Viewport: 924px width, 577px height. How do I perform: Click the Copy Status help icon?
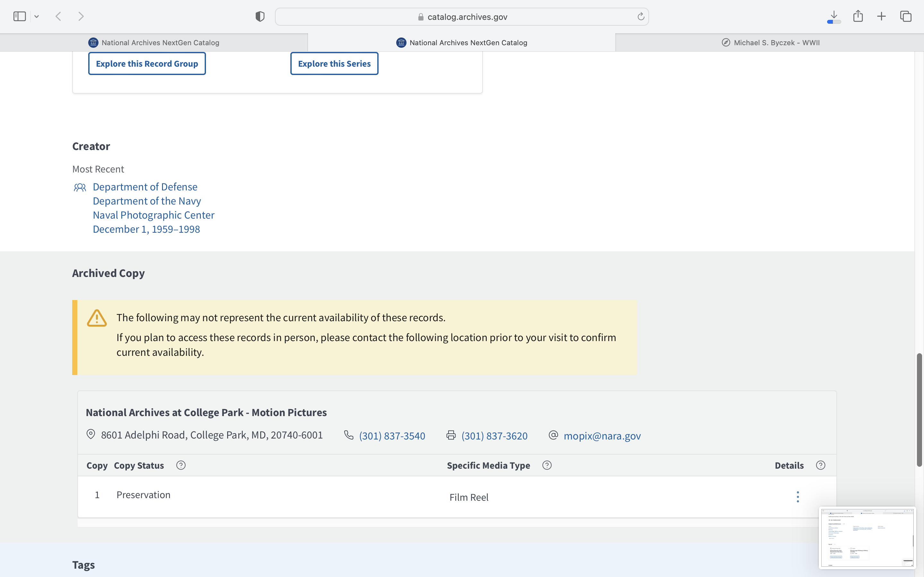[x=181, y=465]
